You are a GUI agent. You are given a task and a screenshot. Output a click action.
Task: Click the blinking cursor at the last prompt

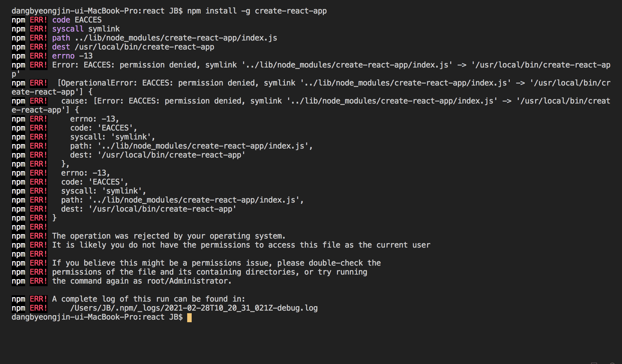(x=189, y=317)
